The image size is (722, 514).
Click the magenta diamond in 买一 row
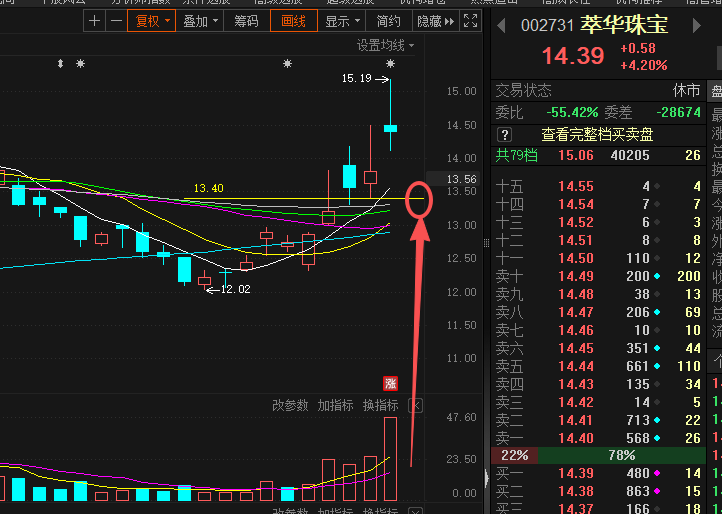tap(657, 473)
